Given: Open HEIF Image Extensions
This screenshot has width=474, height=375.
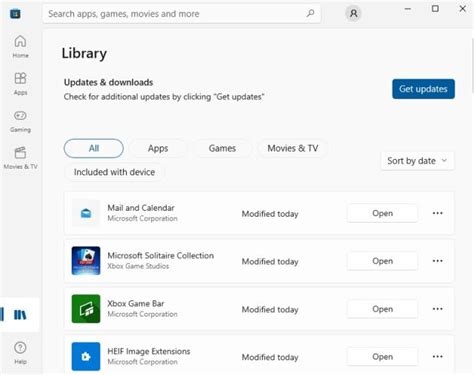Looking at the screenshot, I should pyautogui.click(x=382, y=356).
